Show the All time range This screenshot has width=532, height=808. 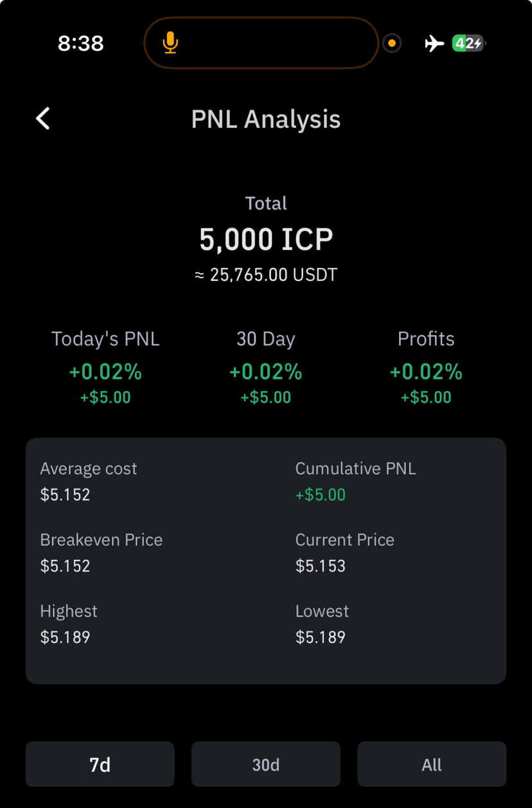(432, 764)
